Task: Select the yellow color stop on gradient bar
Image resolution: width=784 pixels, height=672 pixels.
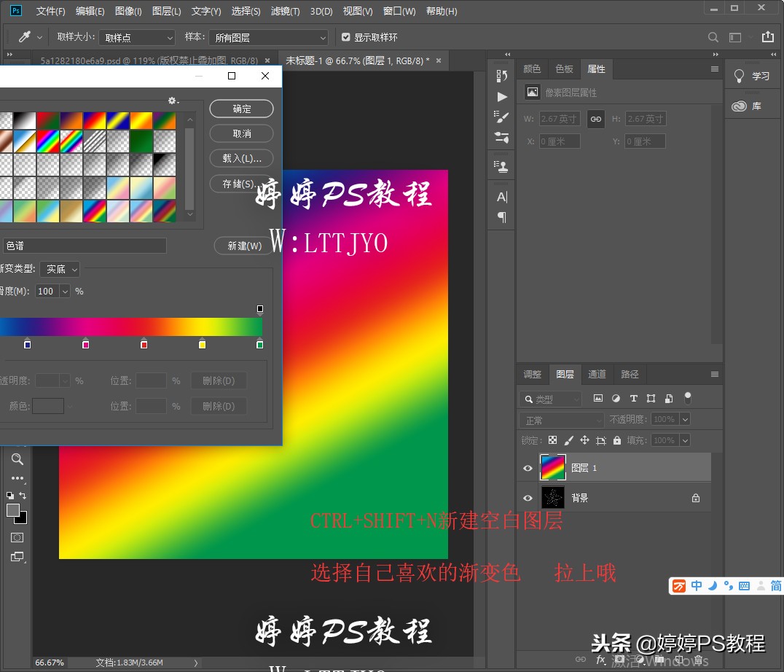Action: pos(202,344)
